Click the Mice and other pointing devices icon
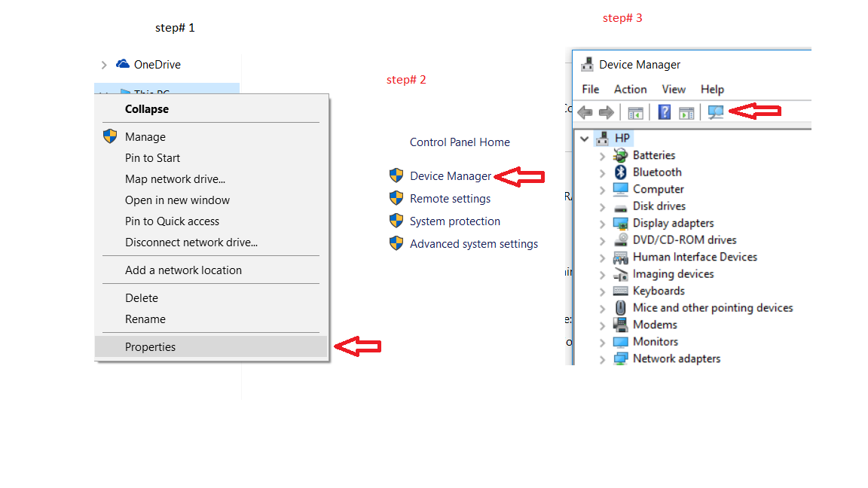The height and width of the screenshot is (488, 868). coord(621,307)
